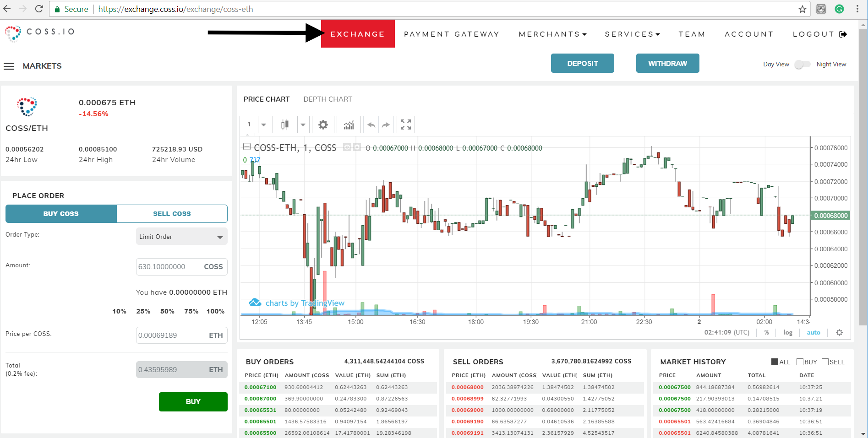Click the TradingView cloud logo
This screenshot has height=438, width=868.
point(255,303)
